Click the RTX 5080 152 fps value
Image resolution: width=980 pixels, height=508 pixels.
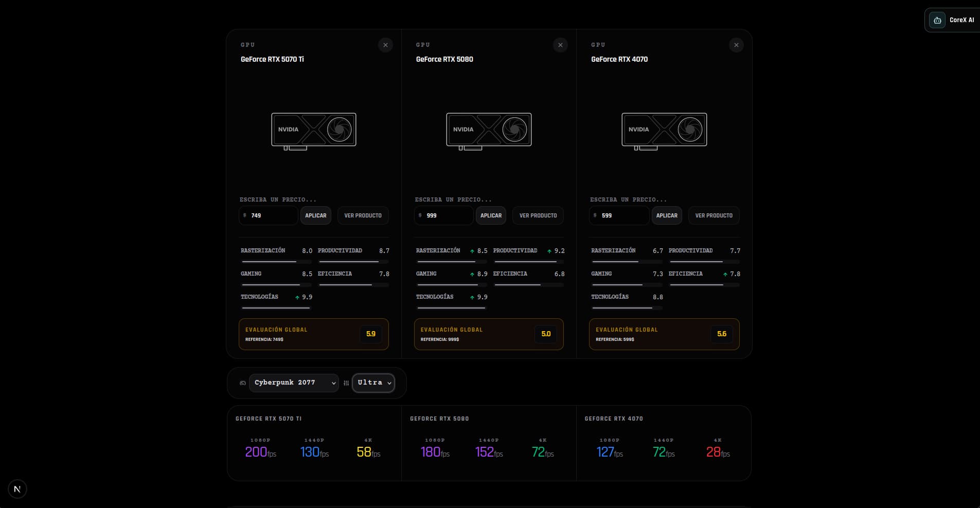pos(489,452)
